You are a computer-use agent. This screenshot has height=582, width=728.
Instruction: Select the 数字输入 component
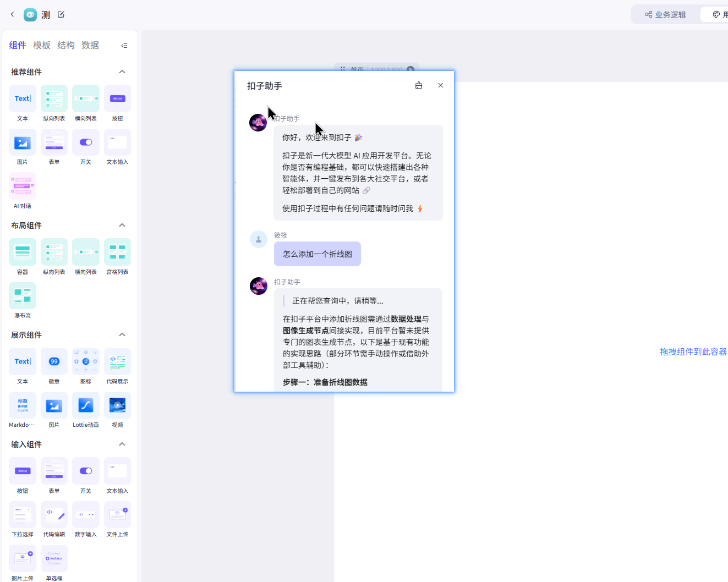[x=86, y=519]
